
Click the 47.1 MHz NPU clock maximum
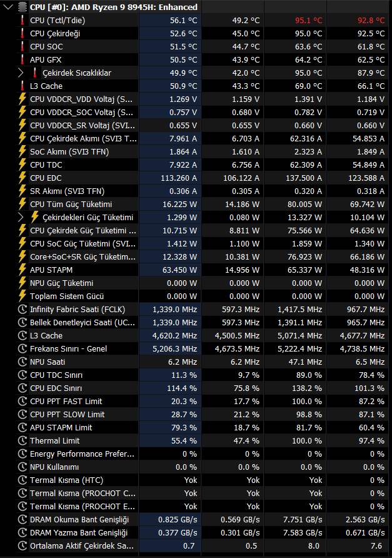[x=305, y=362]
